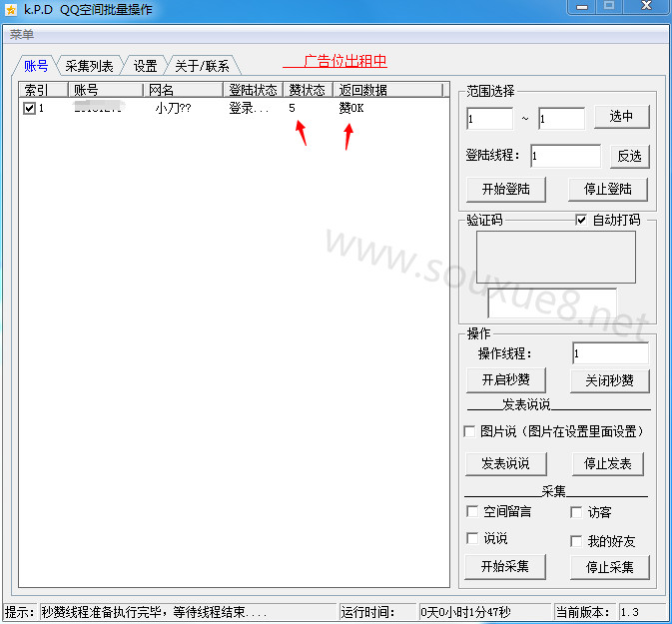Toggle the 自动打码 checkbox
Viewport: 672px width, 624px height.
pyautogui.click(x=581, y=221)
